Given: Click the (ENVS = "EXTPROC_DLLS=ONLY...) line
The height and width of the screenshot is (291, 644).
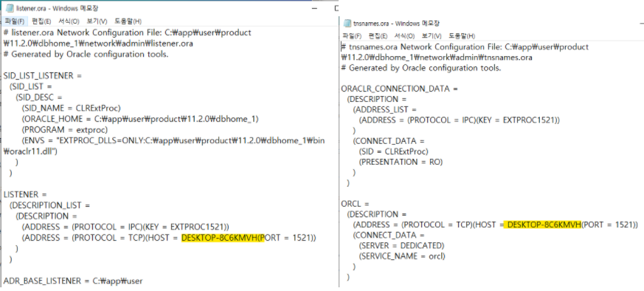Looking at the screenshot, I should coord(173,140).
